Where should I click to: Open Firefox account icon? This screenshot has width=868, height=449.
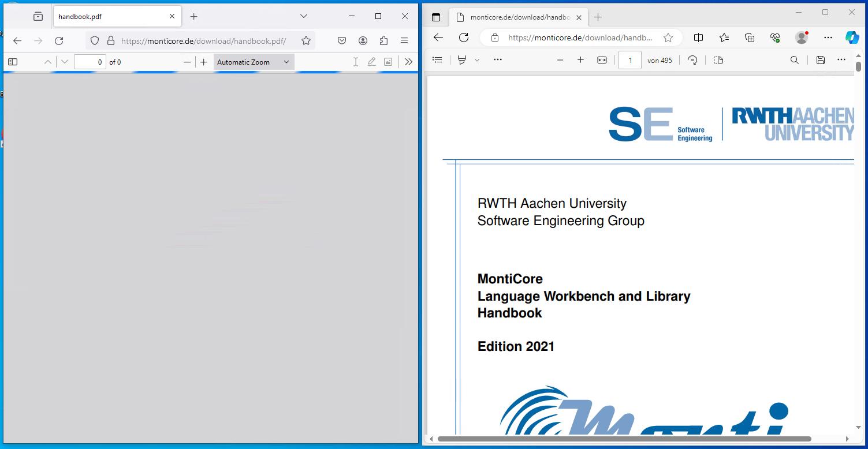pyautogui.click(x=363, y=40)
